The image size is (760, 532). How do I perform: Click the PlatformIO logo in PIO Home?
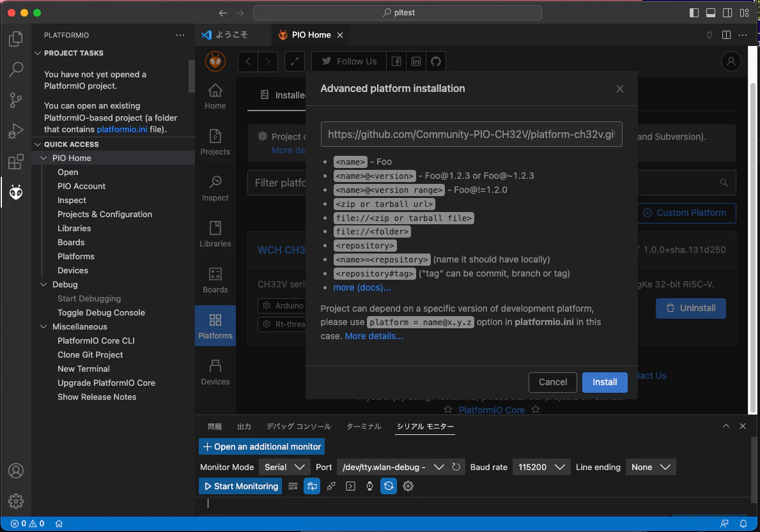(215, 61)
